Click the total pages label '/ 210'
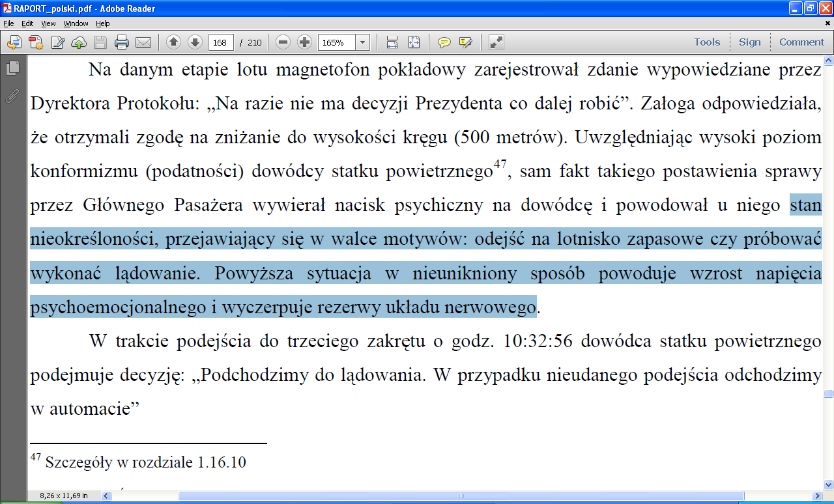834x504 pixels. 250,43
